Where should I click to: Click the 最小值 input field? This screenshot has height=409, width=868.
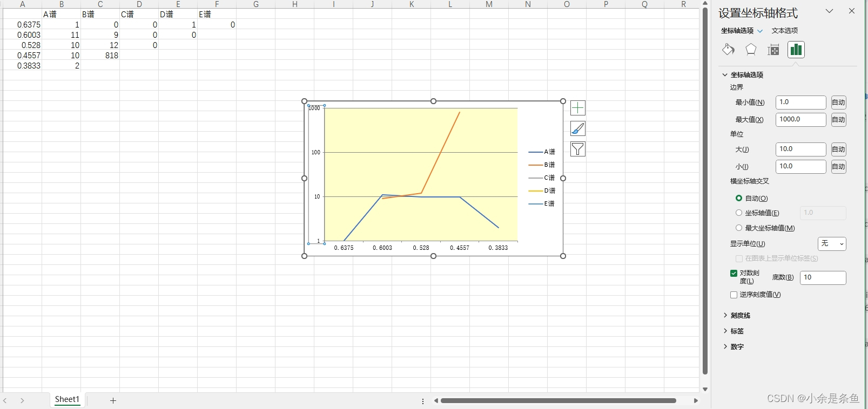click(x=801, y=103)
